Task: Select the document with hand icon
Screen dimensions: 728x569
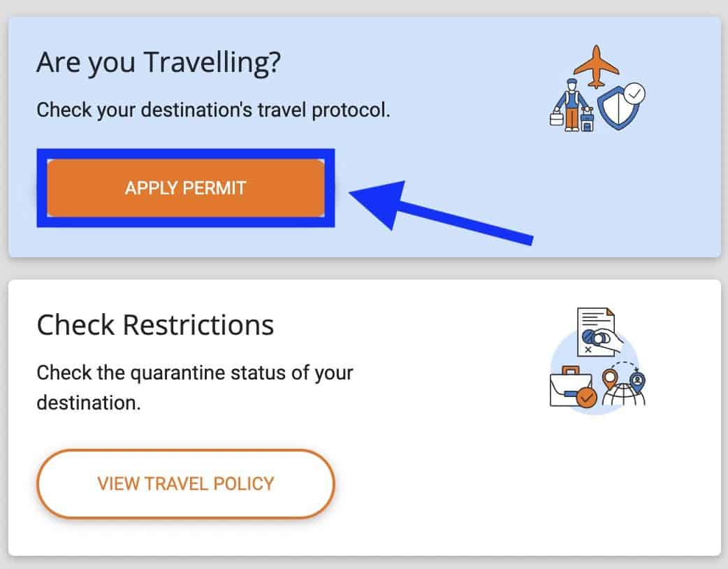Action: coord(596,333)
